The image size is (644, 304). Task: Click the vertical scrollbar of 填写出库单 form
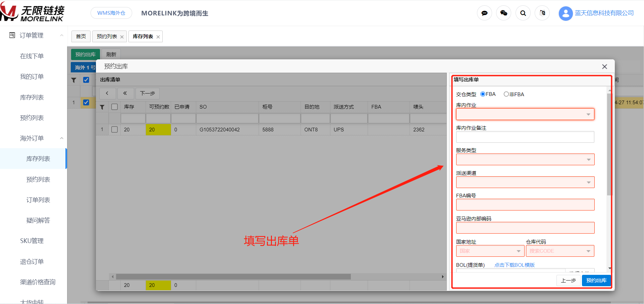[x=609, y=144]
